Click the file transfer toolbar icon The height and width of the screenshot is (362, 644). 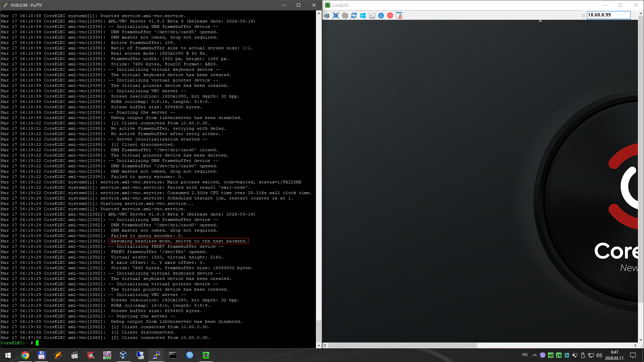click(x=399, y=15)
